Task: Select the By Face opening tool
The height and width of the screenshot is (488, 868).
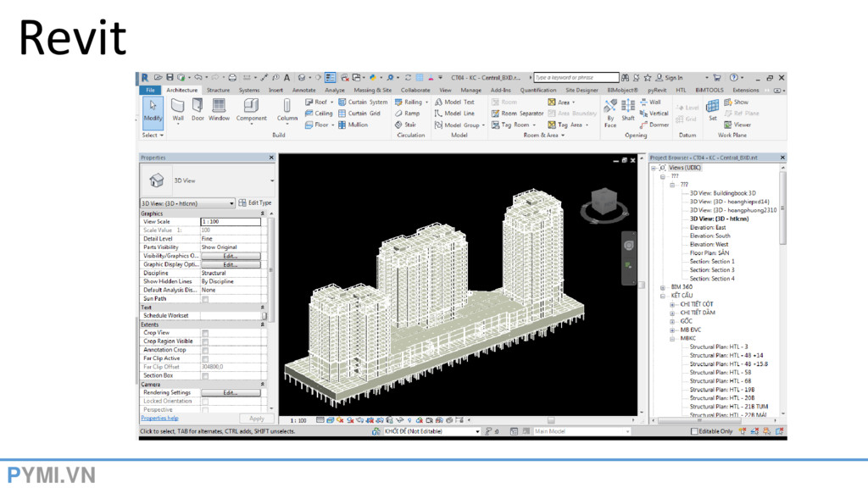Action: pyautogui.click(x=610, y=113)
